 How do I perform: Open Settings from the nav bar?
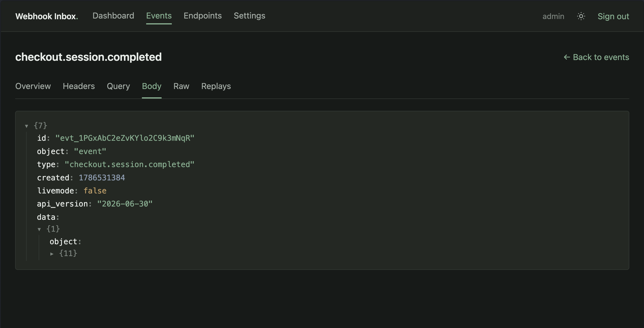coord(249,16)
